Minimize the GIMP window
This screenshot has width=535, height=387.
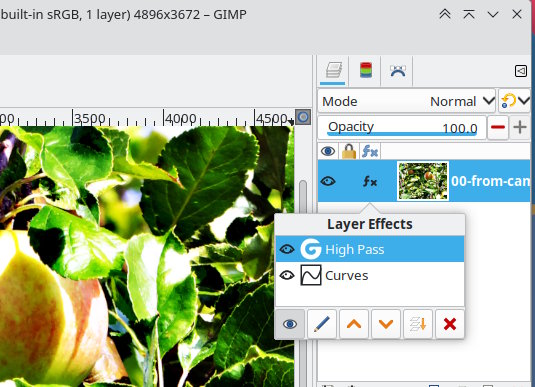pyautogui.click(x=493, y=14)
